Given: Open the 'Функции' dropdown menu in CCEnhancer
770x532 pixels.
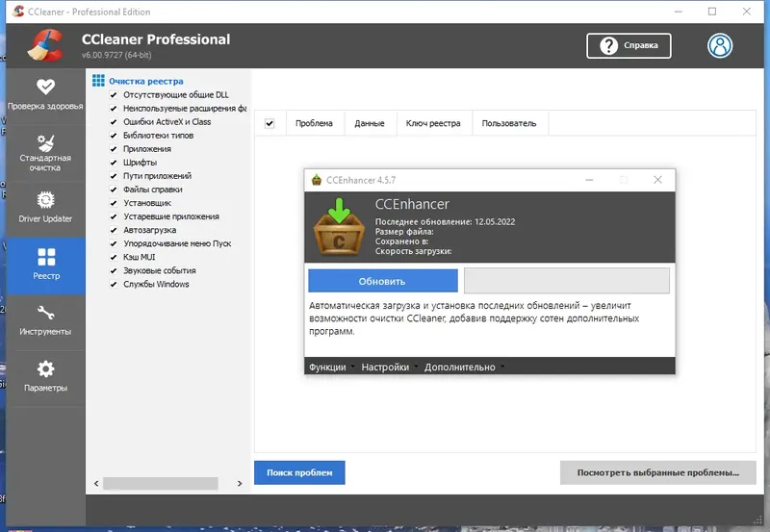Looking at the screenshot, I should (330, 367).
